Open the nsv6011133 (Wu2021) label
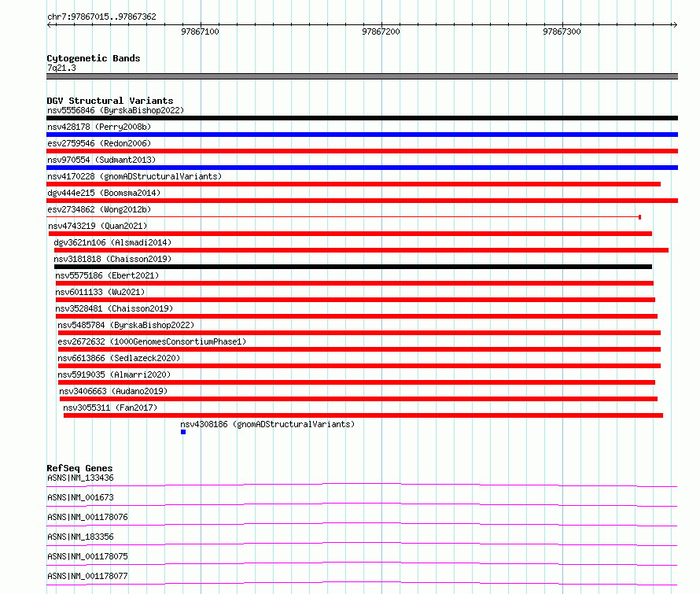700x594 pixels. pyautogui.click(x=100, y=292)
